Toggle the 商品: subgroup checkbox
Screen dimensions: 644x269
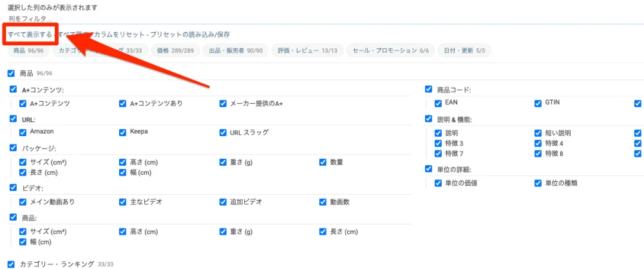tap(13, 217)
